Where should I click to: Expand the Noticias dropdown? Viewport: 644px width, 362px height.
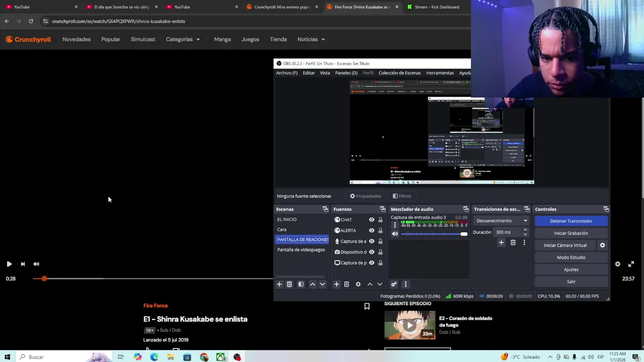(x=311, y=39)
